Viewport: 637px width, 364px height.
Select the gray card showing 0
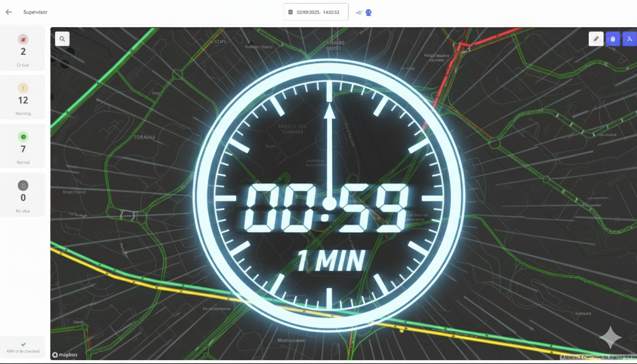coord(23,195)
